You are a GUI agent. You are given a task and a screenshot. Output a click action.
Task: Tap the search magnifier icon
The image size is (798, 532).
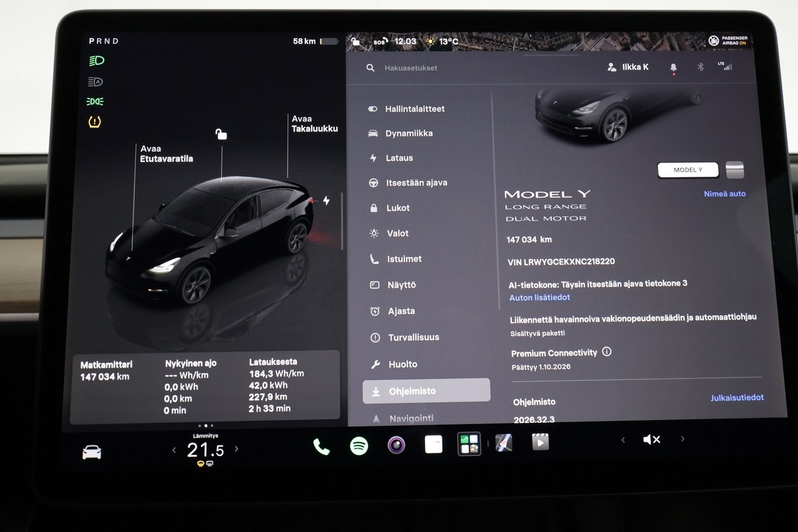click(370, 68)
